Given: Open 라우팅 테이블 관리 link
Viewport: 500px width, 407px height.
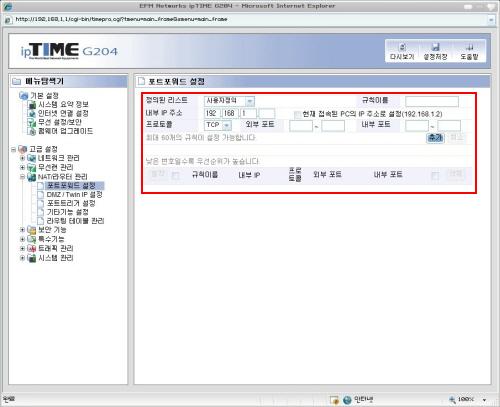Looking at the screenshot, I should coord(75,221).
